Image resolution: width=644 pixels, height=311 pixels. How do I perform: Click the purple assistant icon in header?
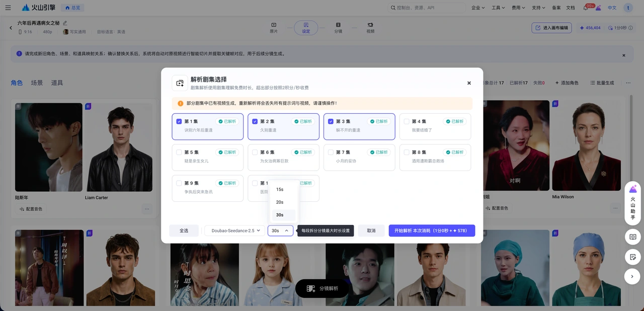point(598,8)
